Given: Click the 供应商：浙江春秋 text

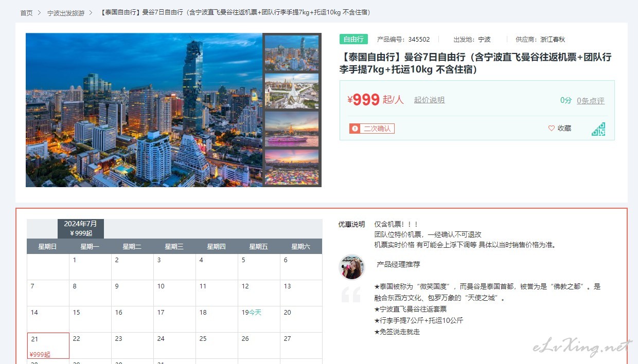Looking at the screenshot, I should coord(540,39).
